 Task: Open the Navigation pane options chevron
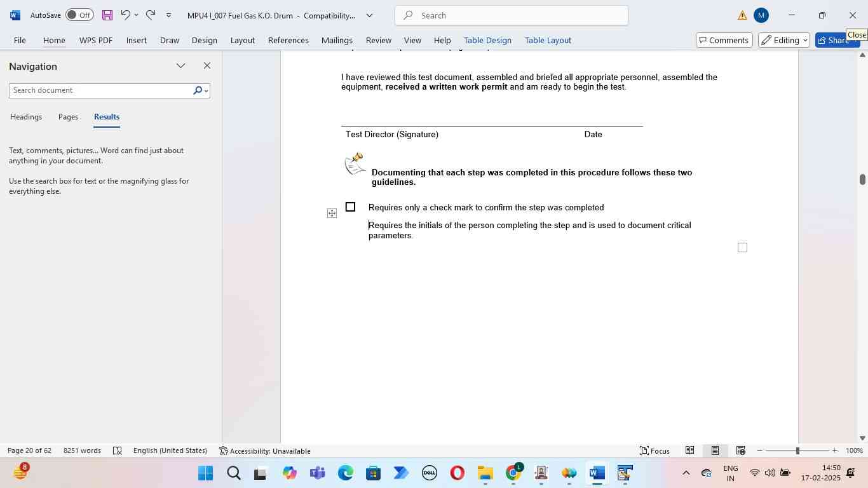(181, 66)
